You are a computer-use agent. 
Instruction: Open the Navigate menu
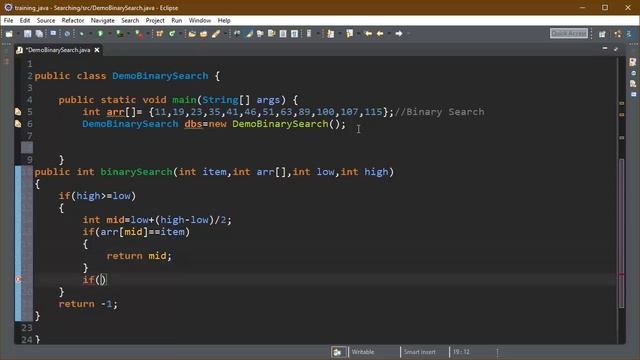tap(102, 20)
